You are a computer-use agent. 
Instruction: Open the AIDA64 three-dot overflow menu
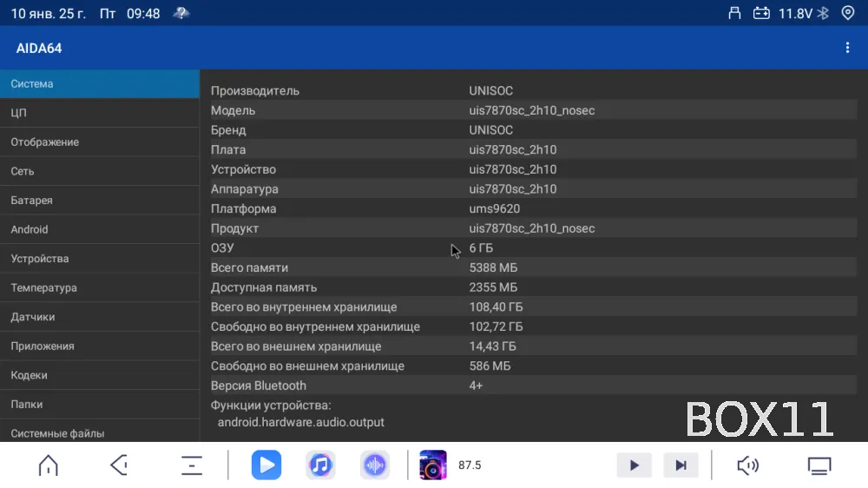(x=847, y=48)
